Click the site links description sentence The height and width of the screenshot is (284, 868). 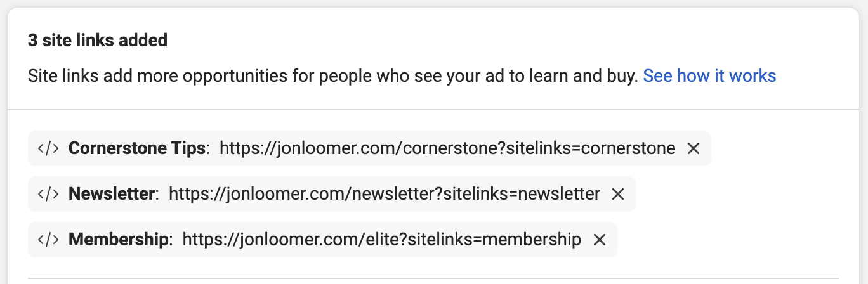332,76
